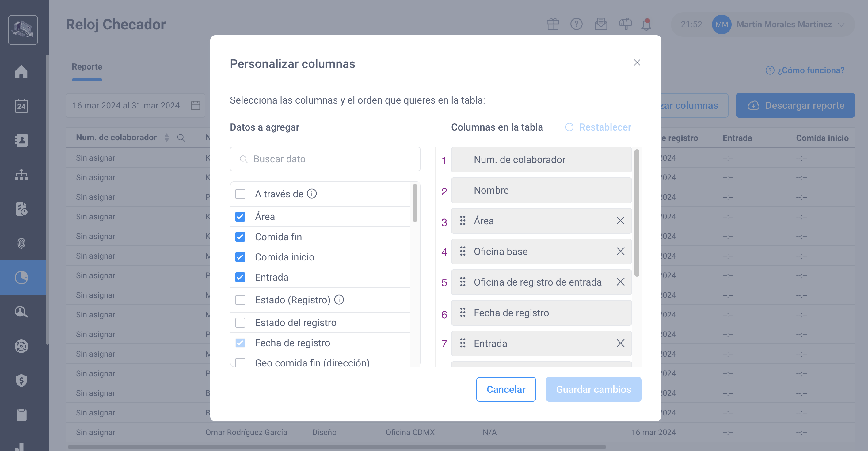Click the calendar 24 sidebar icon
The width and height of the screenshot is (868, 451).
tap(21, 106)
